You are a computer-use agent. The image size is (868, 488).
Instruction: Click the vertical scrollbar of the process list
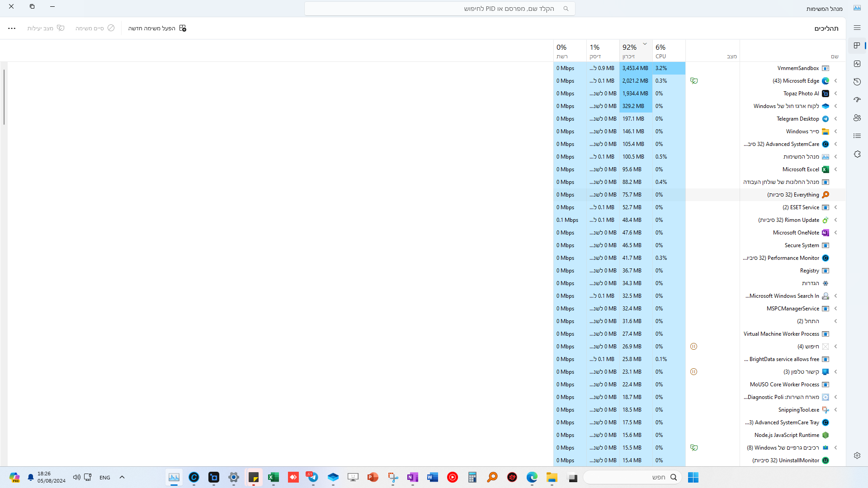click(x=4, y=97)
